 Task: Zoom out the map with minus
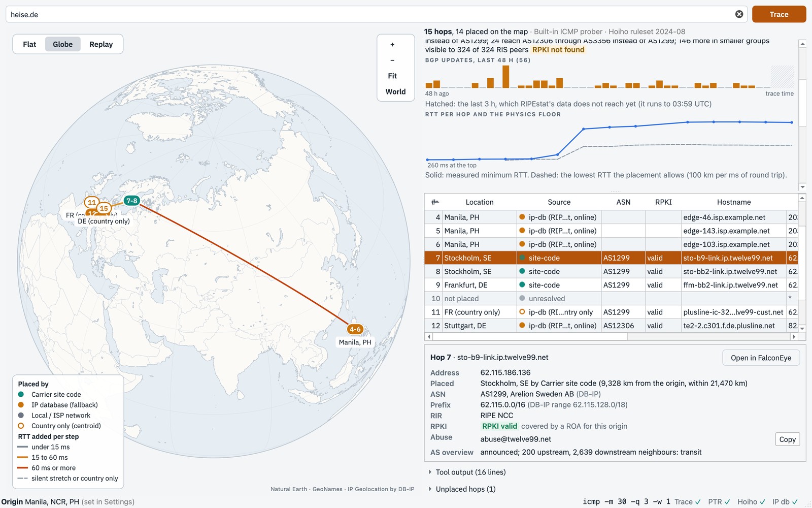point(392,60)
